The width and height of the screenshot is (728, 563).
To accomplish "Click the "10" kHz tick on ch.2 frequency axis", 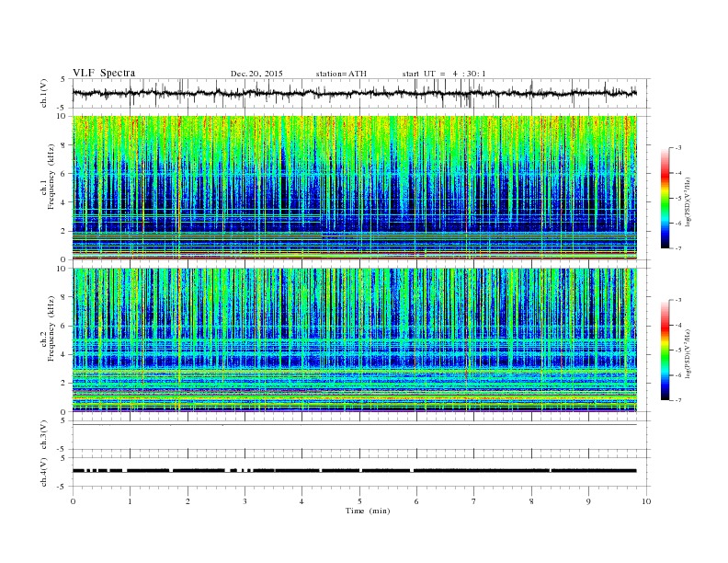I will click(x=63, y=269).
